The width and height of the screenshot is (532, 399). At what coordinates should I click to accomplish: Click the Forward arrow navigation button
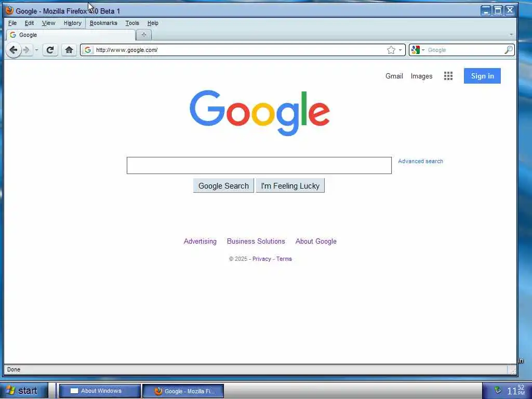point(27,50)
